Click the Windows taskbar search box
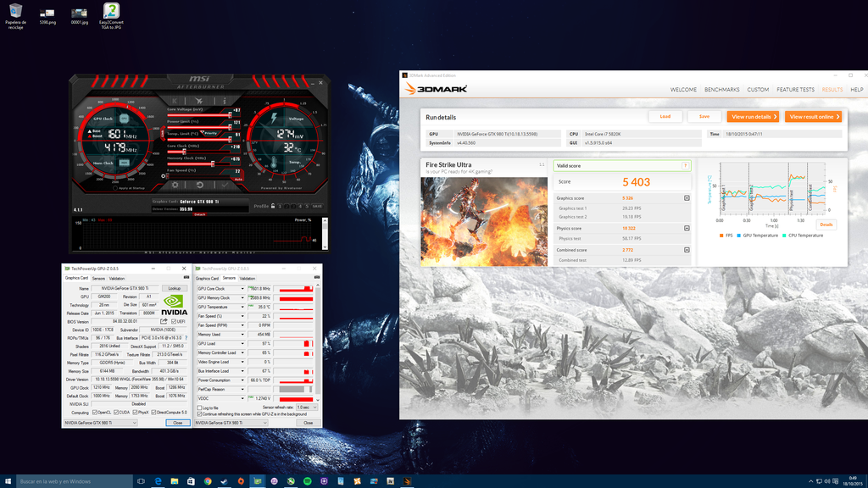The height and width of the screenshot is (488, 868). (x=75, y=481)
